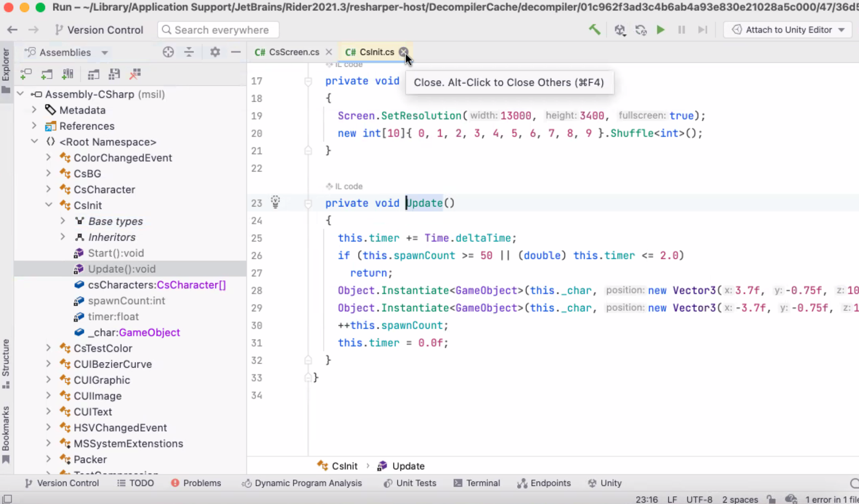Screen dimensions: 859x504
Task: Collapse all tree nodes icon
Action: click(189, 52)
